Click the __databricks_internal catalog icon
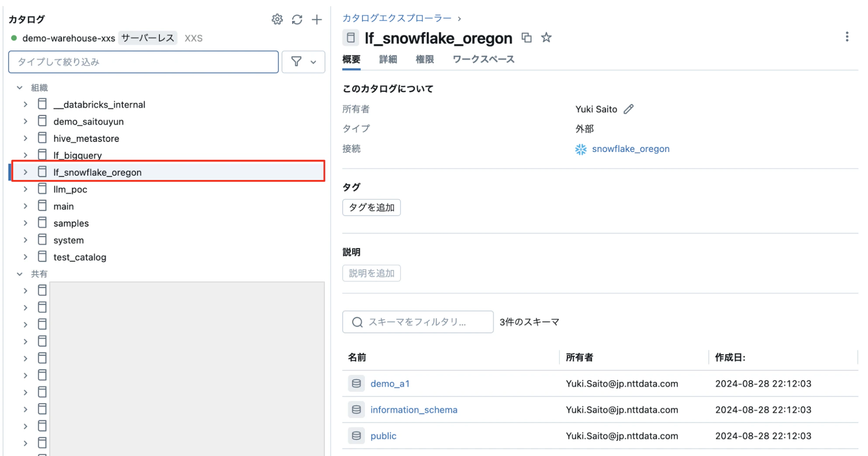Viewport: 868px width, 456px height. point(42,104)
